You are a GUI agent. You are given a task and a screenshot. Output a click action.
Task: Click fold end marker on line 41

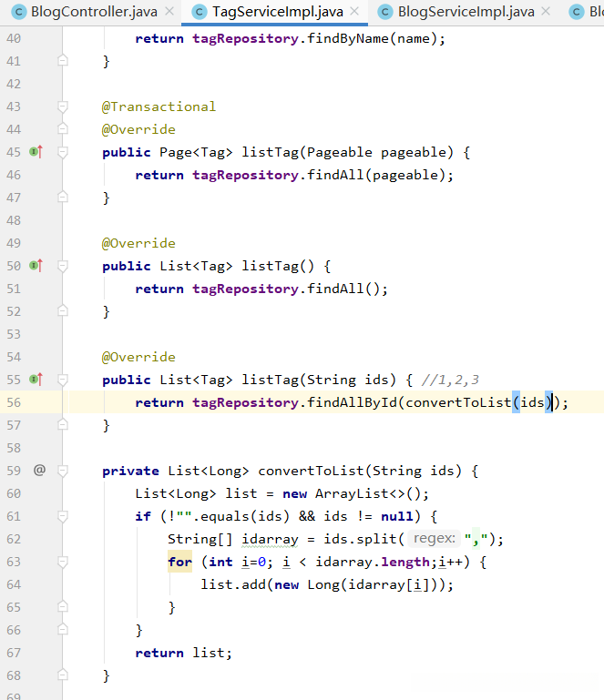point(63,60)
